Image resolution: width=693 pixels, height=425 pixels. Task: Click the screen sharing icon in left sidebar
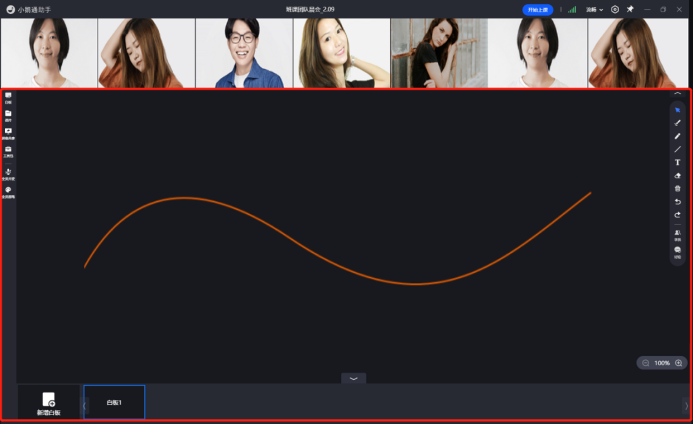(x=8, y=133)
